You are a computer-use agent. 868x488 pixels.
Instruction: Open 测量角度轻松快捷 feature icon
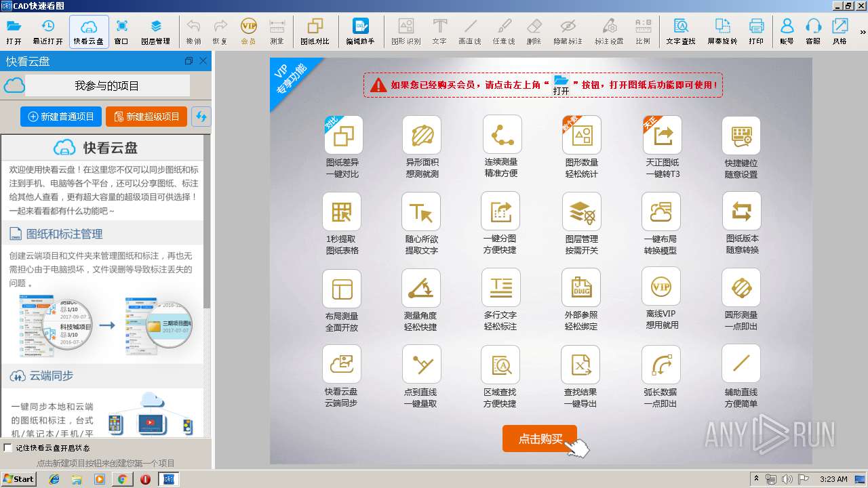point(421,288)
